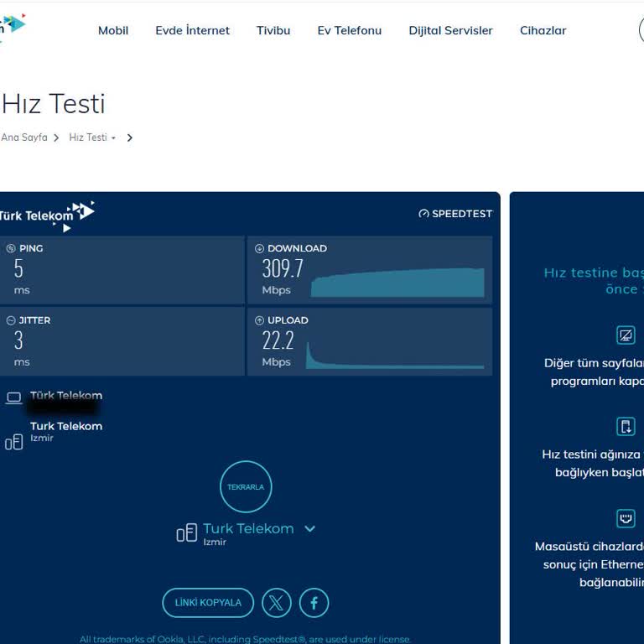Image resolution: width=644 pixels, height=644 pixels.
Task: Expand the server selection chevron
Action: click(309, 529)
